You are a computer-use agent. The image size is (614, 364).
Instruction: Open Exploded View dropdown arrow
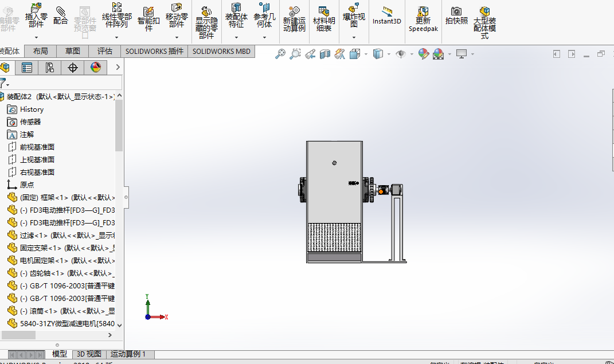point(354,38)
